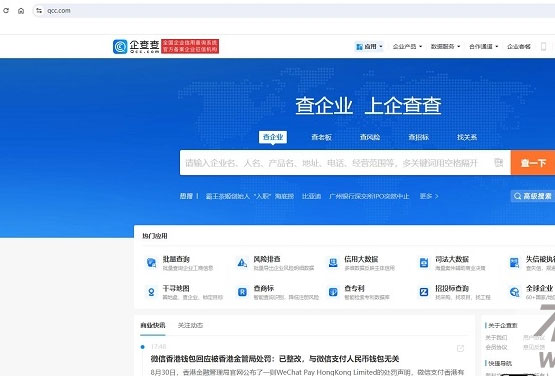Open 关于我们 link in sidebar
Viewport: 555px width, 378px height.
point(496,338)
